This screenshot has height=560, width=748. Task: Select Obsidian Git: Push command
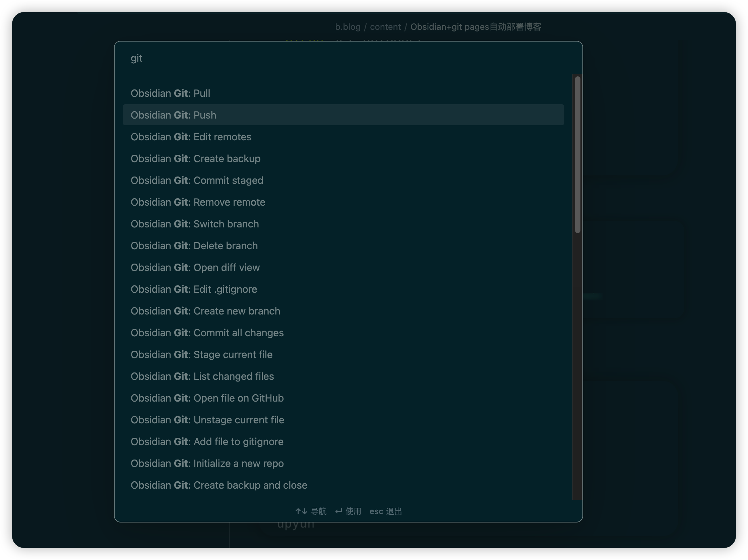174,115
